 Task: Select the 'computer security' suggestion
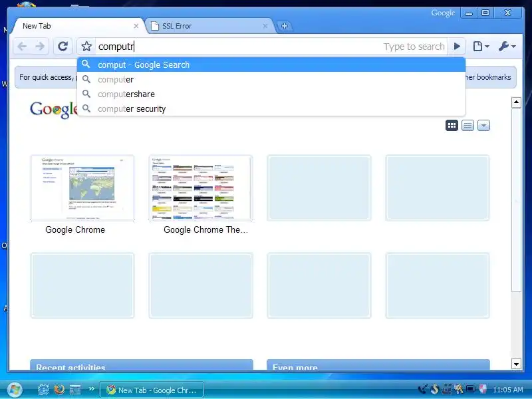pyautogui.click(x=271, y=108)
